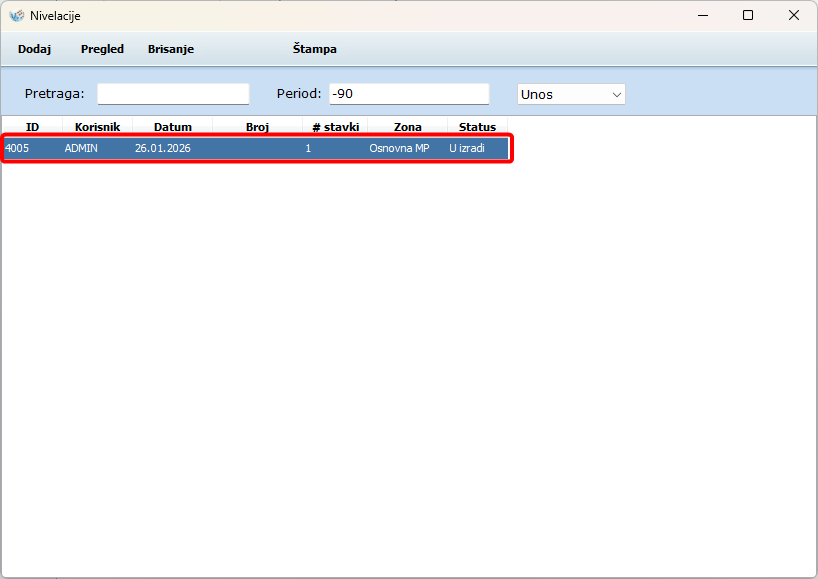Click Brisanje to delete the entry
This screenshot has height=579, width=818.
[170, 49]
